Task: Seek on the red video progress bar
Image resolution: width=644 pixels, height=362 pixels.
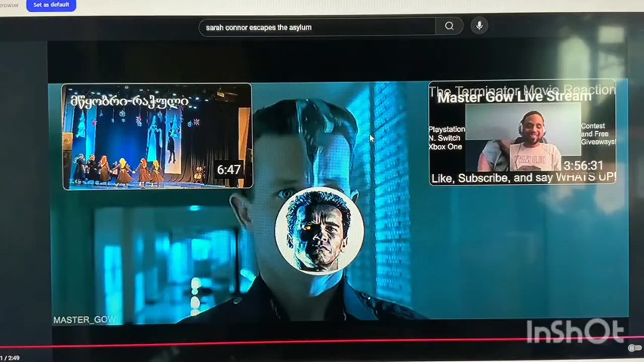Action: click(x=322, y=342)
